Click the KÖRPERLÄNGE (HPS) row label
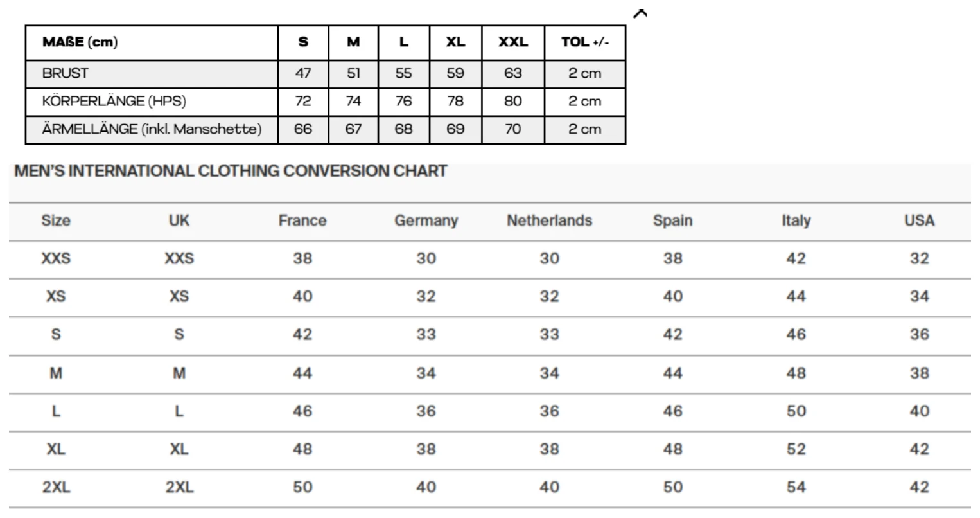Viewport: 980px width, 518px height. (x=114, y=101)
